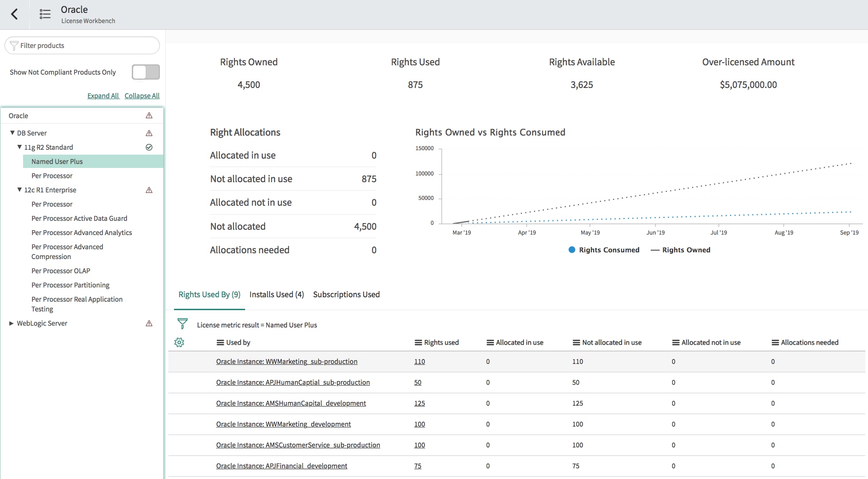Viewport: 868px width, 479px height.
Task: Open the list icon beside the back arrow
Action: tap(44, 14)
